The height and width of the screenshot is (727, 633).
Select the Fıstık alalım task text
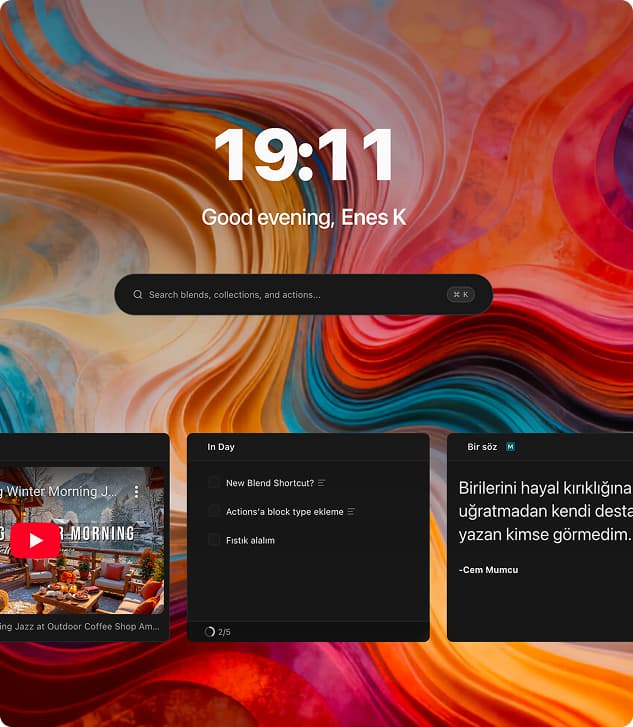tap(250, 541)
